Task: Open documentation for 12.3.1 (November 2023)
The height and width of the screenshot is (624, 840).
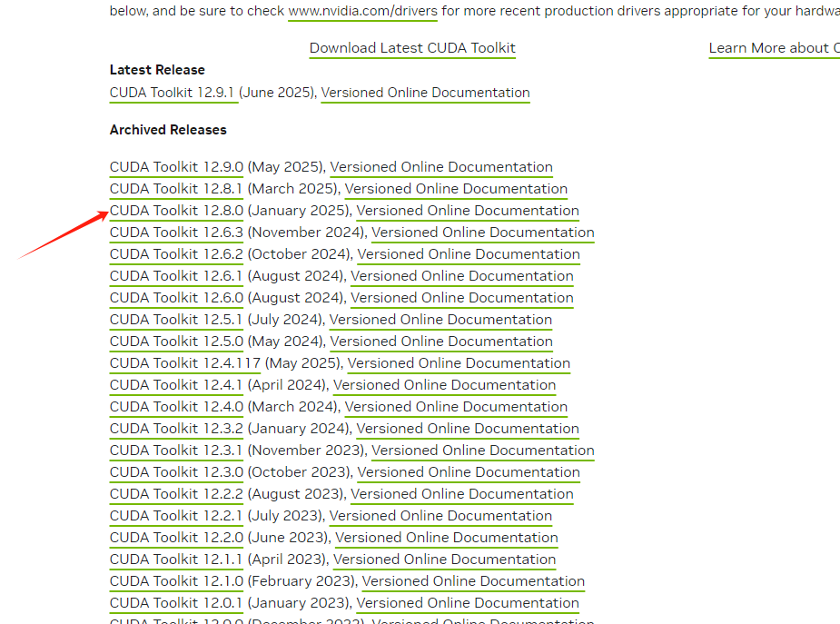Action: (483, 450)
